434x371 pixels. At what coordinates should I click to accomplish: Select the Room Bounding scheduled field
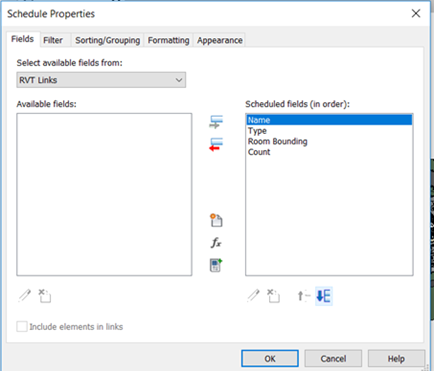(x=329, y=141)
